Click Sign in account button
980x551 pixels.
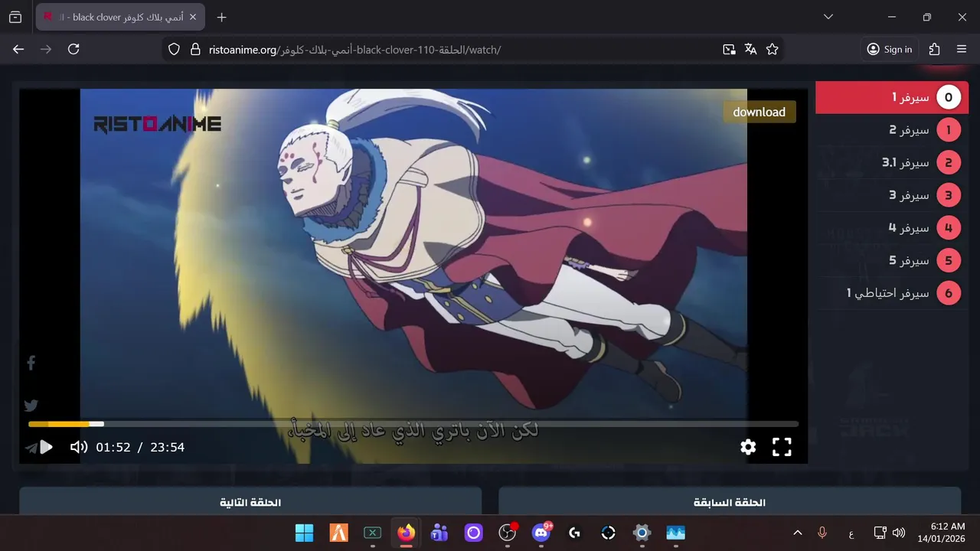[889, 49]
